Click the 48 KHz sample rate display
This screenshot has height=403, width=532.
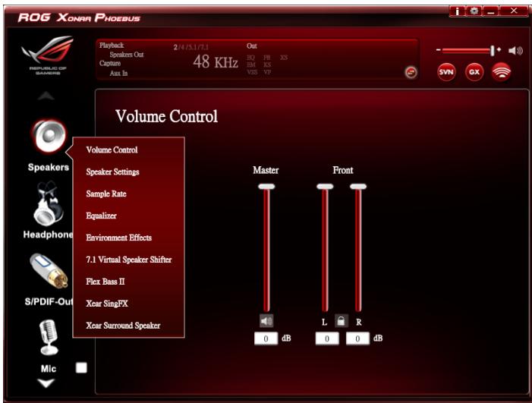pyautogui.click(x=216, y=61)
